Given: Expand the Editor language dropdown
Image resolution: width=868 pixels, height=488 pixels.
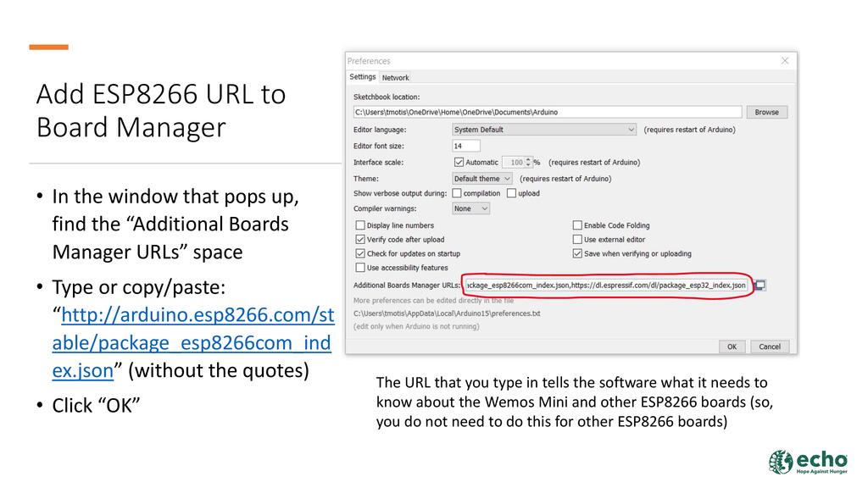Looking at the screenshot, I should click(x=544, y=130).
